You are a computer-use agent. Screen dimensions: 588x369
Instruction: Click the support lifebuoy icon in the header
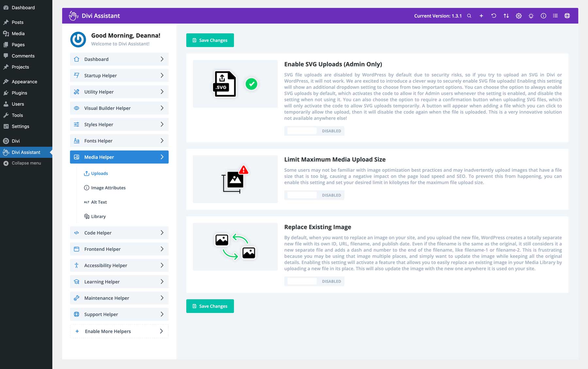click(x=567, y=15)
